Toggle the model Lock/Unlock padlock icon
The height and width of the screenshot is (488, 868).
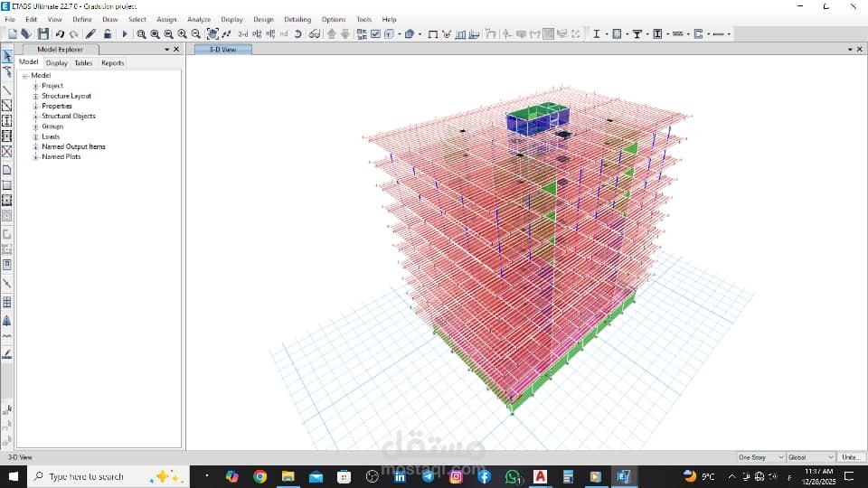(108, 33)
